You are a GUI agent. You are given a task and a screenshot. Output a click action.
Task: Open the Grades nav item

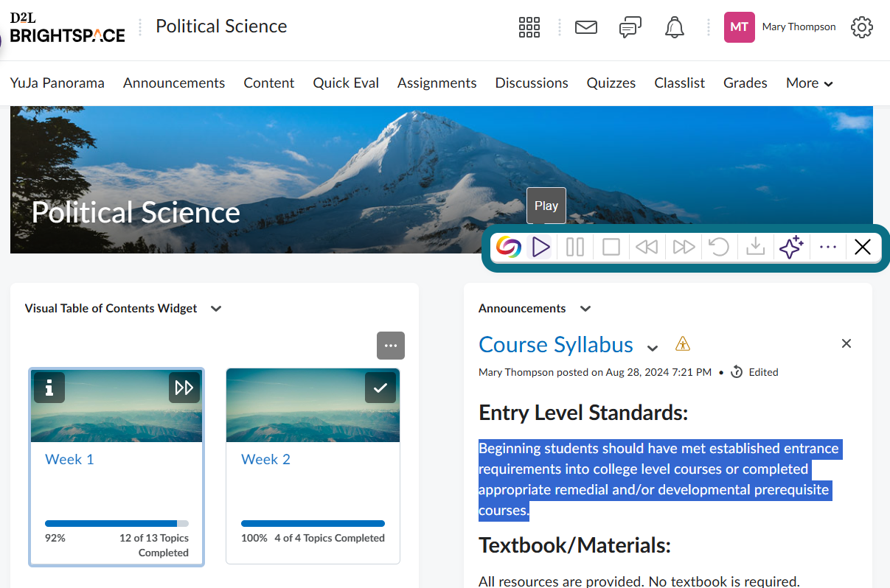point(745,83)
